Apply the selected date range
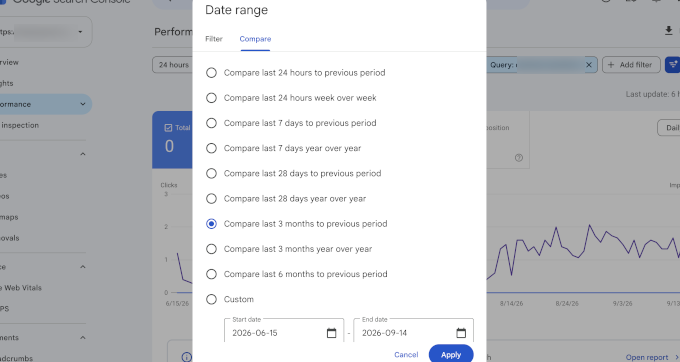 coord(451,355)
